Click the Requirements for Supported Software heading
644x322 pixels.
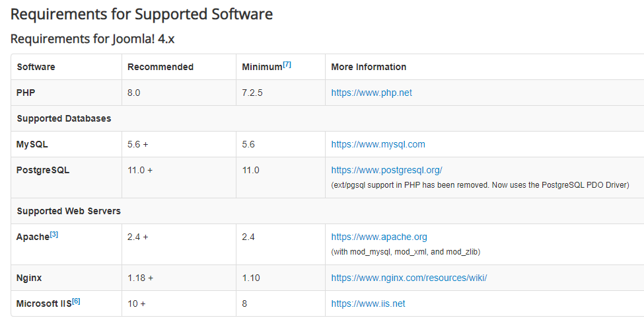(x=141, y=14)
